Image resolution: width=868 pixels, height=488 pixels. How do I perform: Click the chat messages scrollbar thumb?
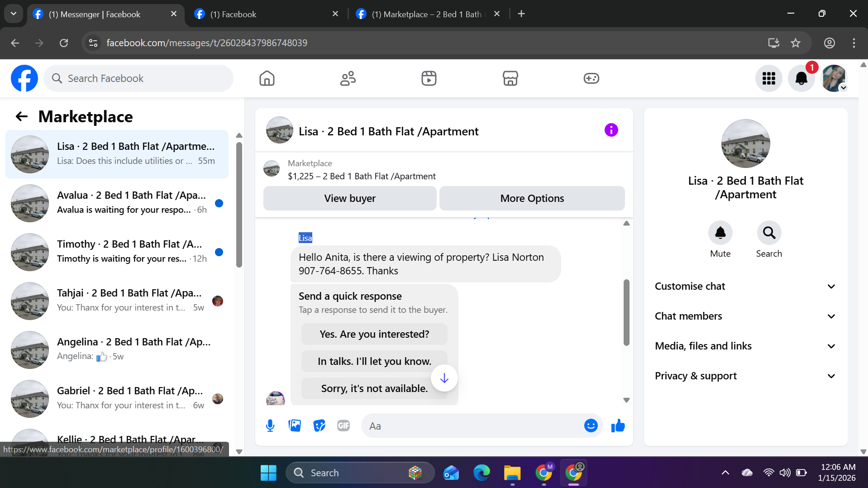(626, 312)
